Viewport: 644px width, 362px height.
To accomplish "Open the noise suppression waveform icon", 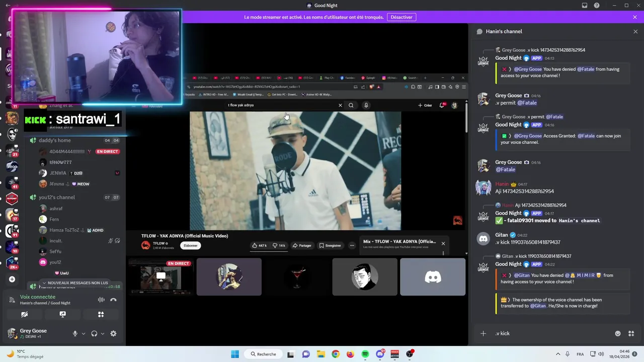I will click(x=101, y=300).
